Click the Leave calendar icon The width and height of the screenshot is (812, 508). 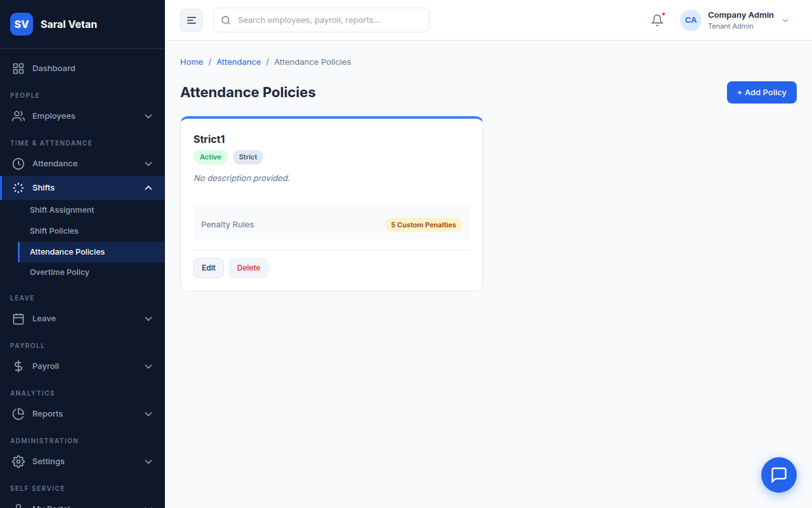click(x=18, y=319)
